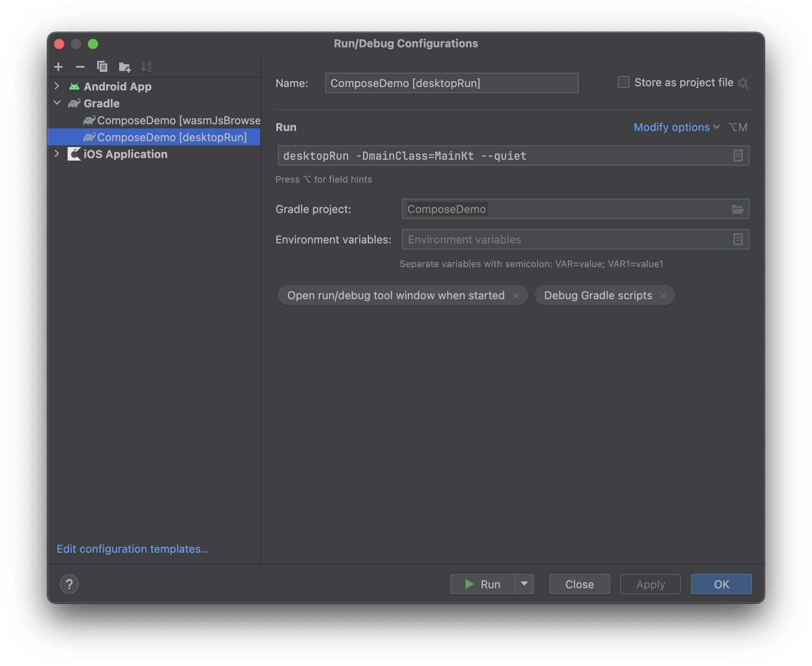Remove Open run/debug tool window option

pos(516,296)
